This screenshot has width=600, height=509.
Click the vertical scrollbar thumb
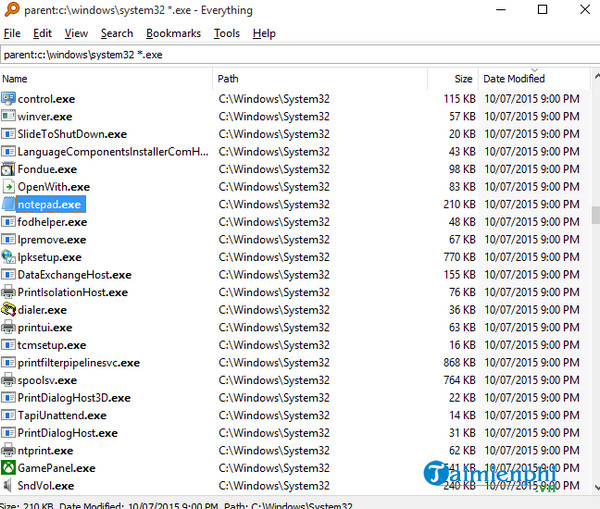pos(596,214)
